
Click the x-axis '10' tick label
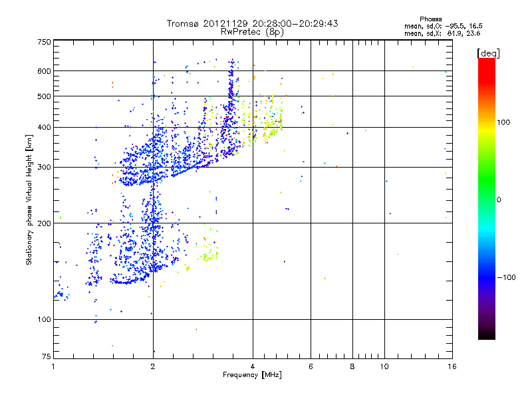click(x=384, y=366)
